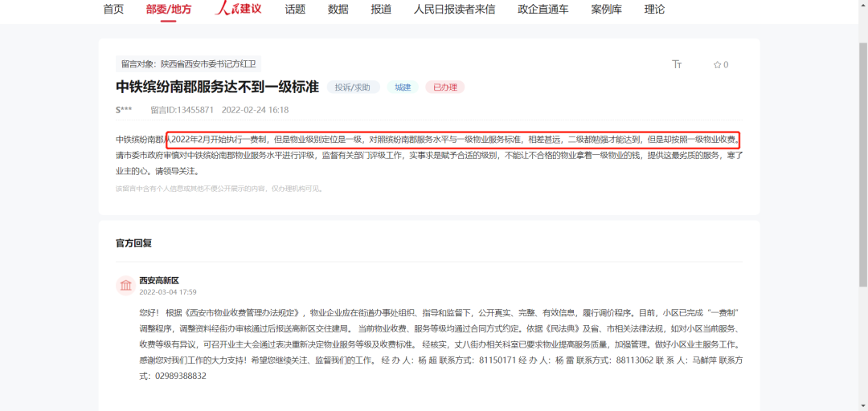Click the 城建 category tag

coord(403,87)
